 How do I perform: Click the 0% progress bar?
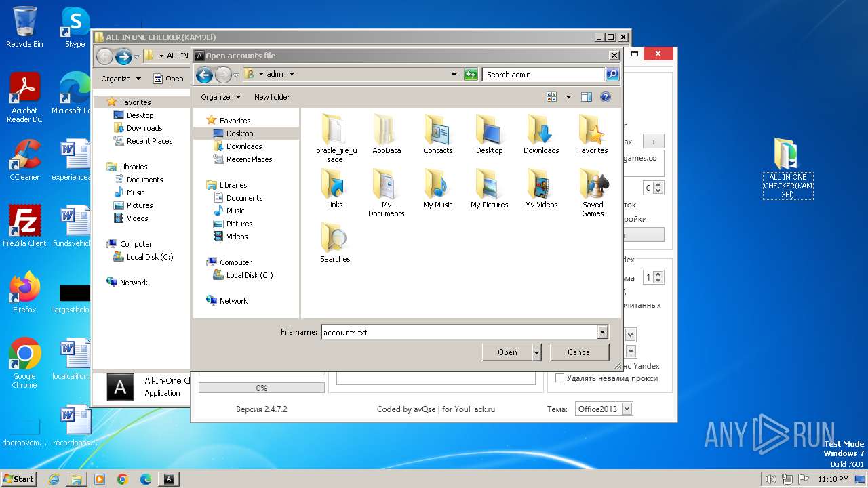pyautogui.click(x=261, y=388)
